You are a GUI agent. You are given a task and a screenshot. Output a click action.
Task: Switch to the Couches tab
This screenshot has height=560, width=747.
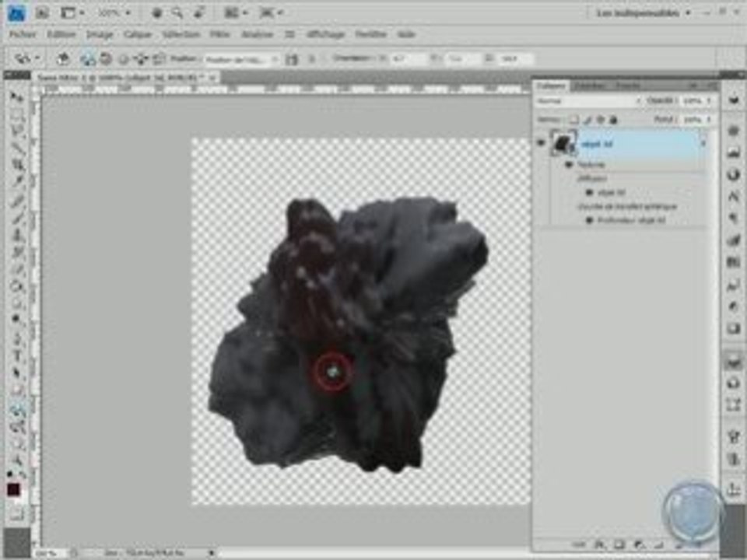click(590, 86)
